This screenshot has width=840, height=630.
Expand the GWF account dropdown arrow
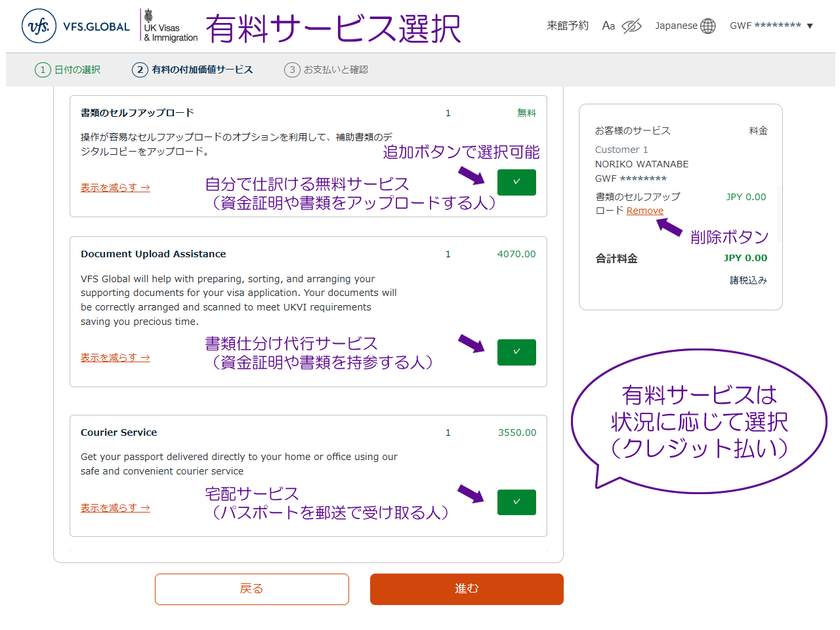pos(810,26)
